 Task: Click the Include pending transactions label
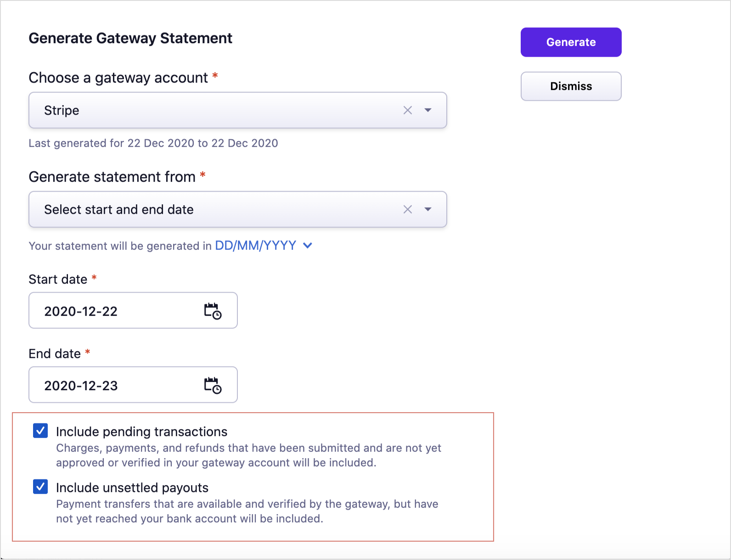pyautogui.click(x=141, y=431)
